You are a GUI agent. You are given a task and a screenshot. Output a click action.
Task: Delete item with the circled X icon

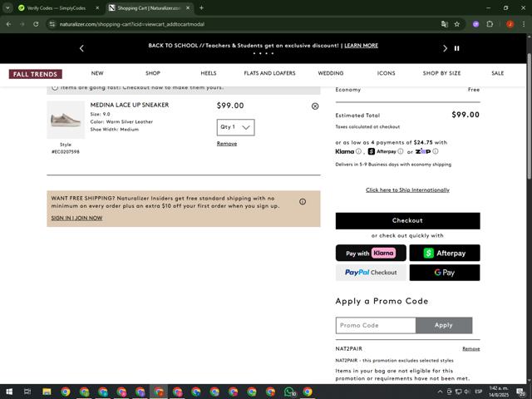click(x=315, y=106)
